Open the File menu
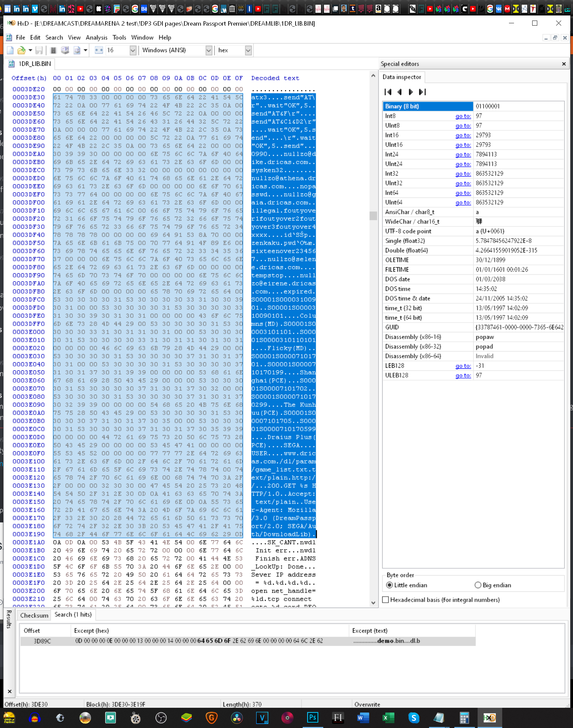 21,37
